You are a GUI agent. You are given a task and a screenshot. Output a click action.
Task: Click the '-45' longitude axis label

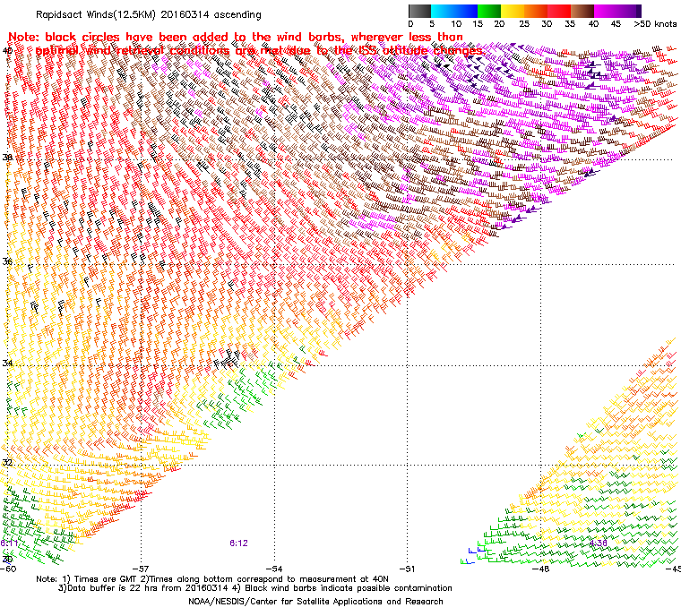673,569
